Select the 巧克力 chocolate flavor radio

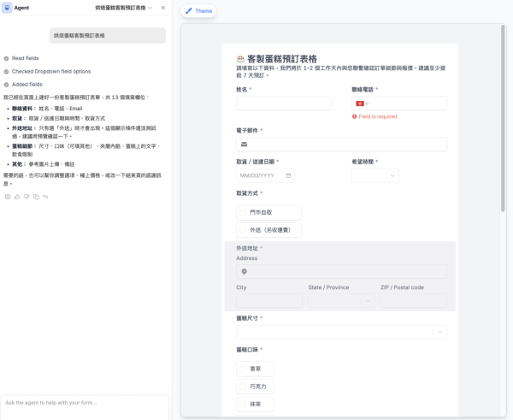[255, 387]
